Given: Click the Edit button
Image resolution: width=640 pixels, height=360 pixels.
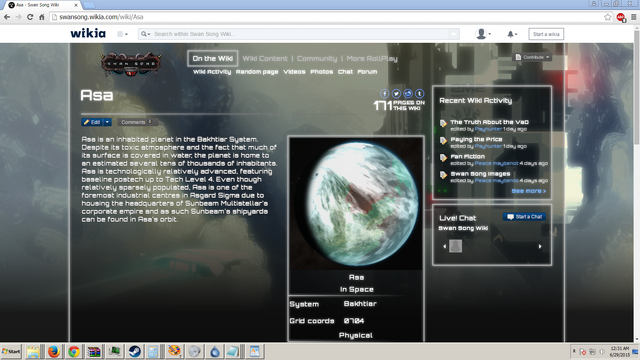Looking at the screenshot, I should 92,122.
